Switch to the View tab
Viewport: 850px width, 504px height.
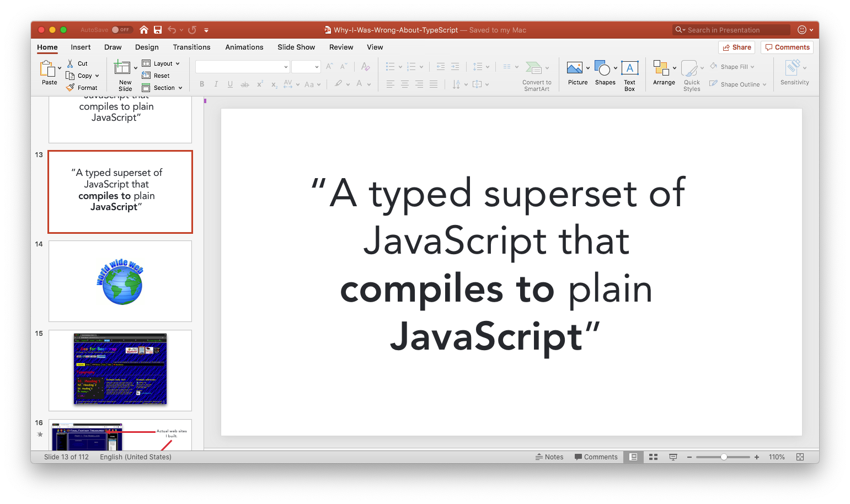[375, 47]
